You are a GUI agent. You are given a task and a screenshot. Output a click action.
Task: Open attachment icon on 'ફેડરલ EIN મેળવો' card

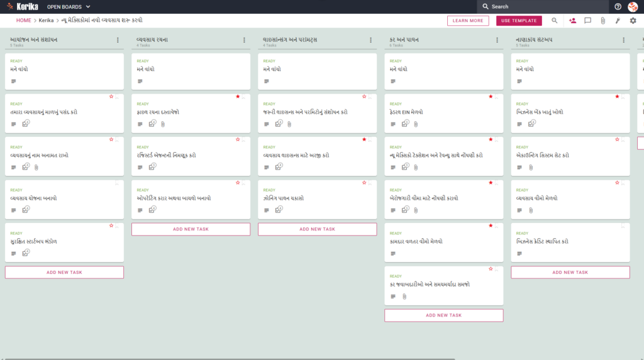click(416, 124)
